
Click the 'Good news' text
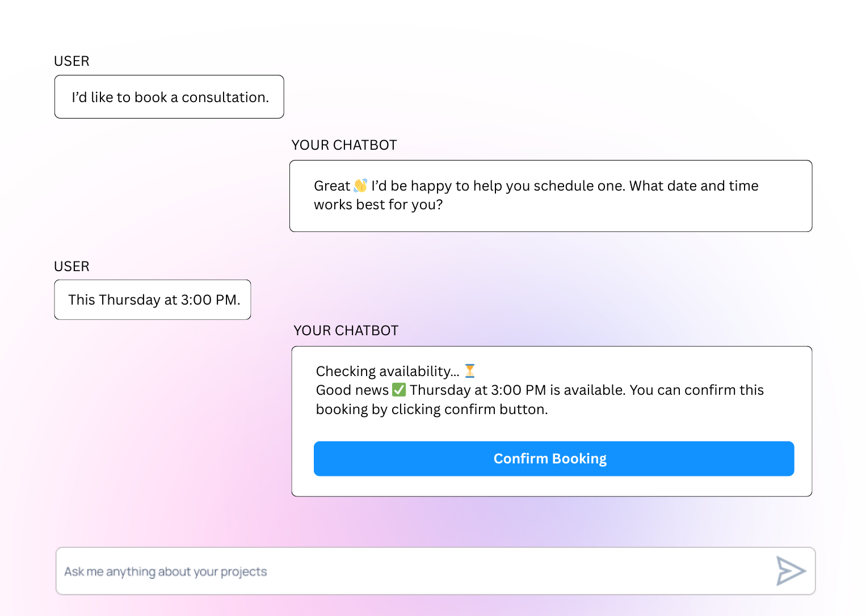click(352, 390)
